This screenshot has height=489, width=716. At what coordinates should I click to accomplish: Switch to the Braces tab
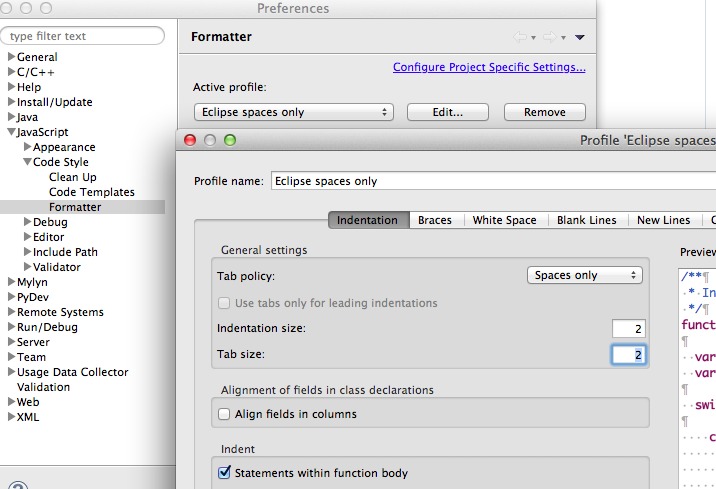[435, 220]
